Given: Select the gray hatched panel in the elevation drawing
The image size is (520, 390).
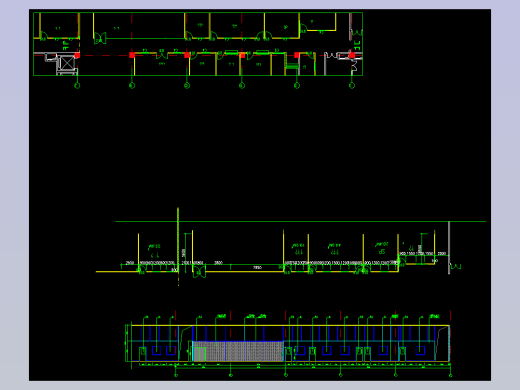Looking at the screenshot, I should pos(238,351).
